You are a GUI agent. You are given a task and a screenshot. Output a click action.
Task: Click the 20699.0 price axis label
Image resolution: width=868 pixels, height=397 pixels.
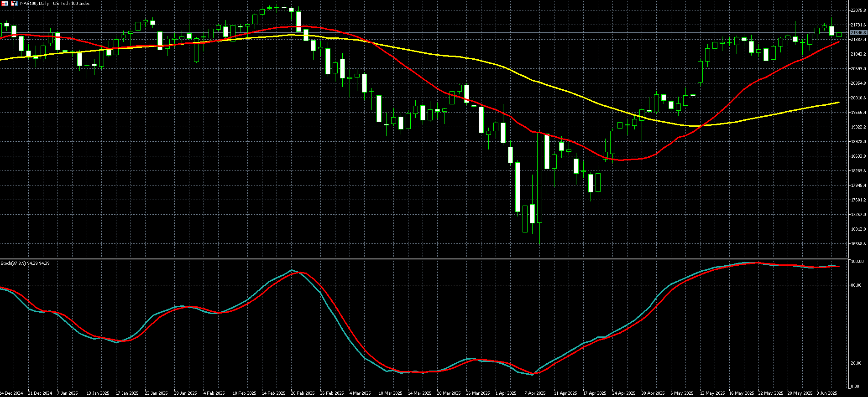click(858, 69)
